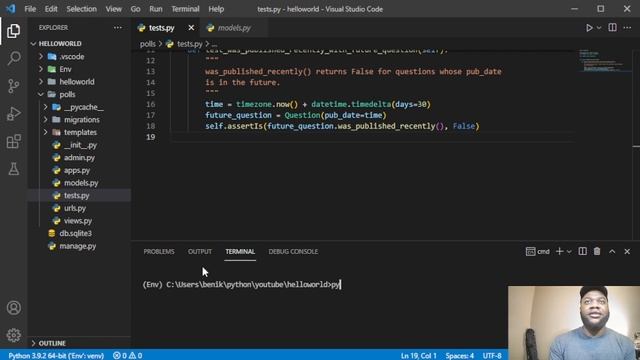Switch to the DEBUG CONSOLE tab
Screen dimensions: 640x360
coord(293,251)
